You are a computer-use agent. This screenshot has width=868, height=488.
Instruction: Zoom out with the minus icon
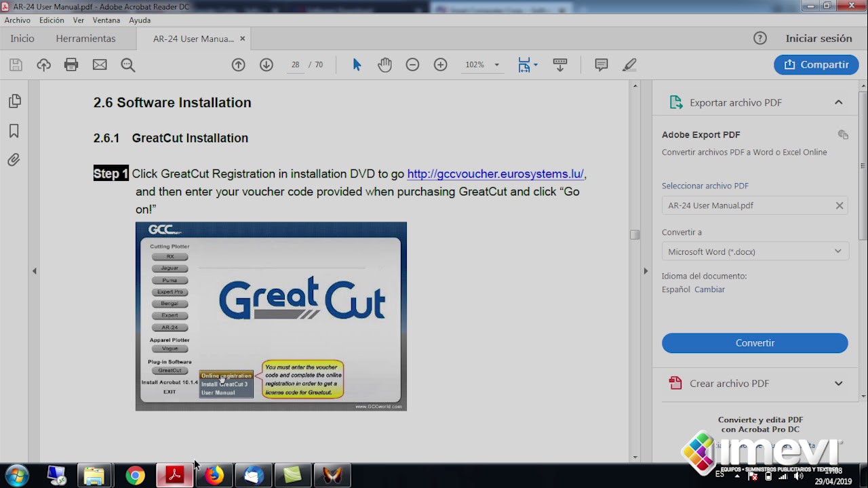coord(412,65)
